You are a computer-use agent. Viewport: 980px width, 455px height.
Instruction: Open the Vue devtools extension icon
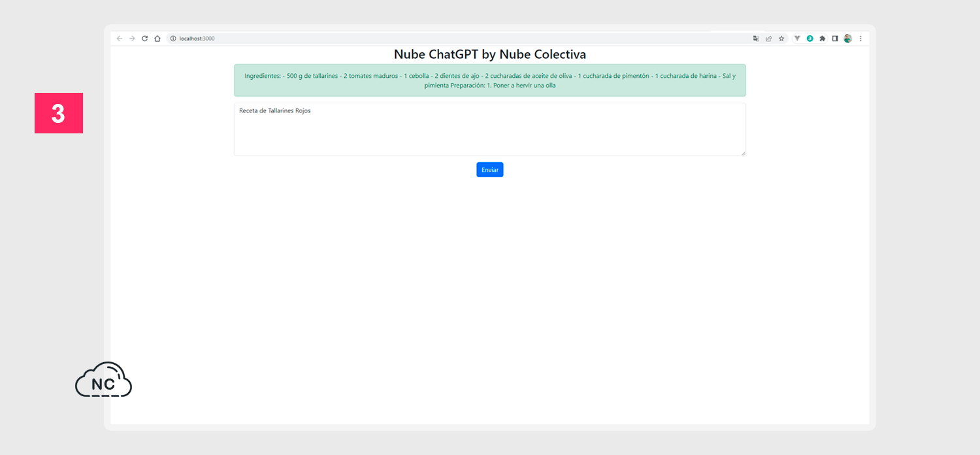797,39
